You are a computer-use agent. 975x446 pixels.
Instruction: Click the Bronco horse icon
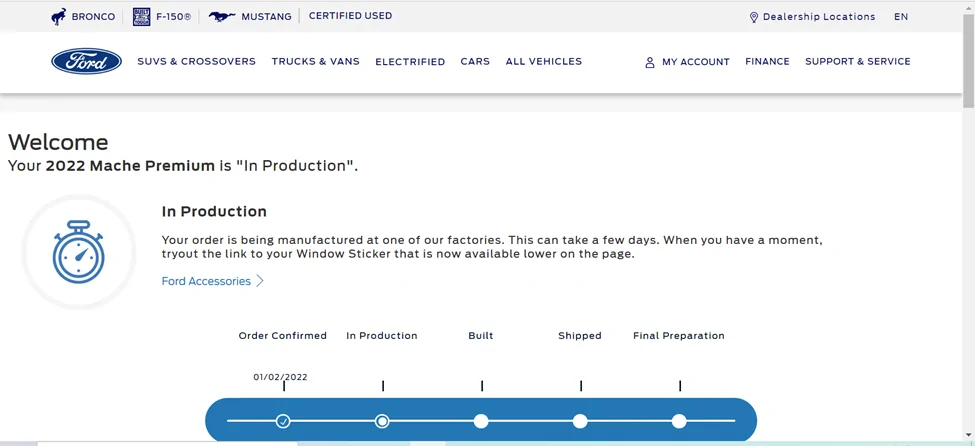(58, 17)
